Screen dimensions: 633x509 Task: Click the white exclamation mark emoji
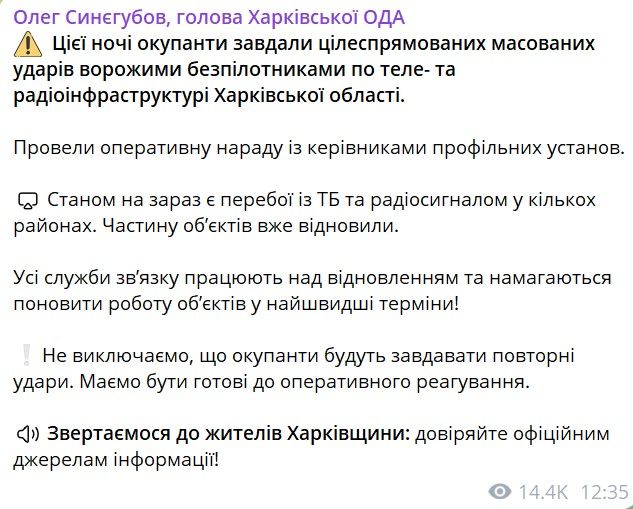click(26, 356)
